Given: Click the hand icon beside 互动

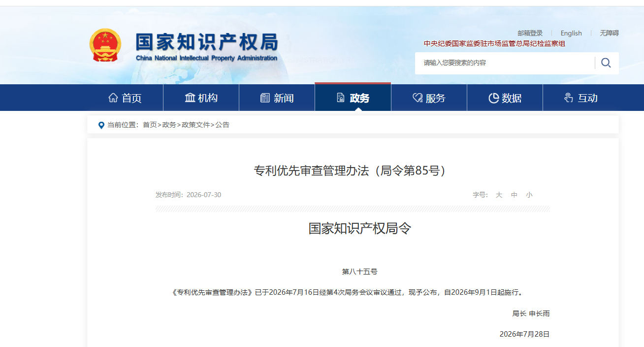Looking at the screenshot, I should click(x=569, y=98).
